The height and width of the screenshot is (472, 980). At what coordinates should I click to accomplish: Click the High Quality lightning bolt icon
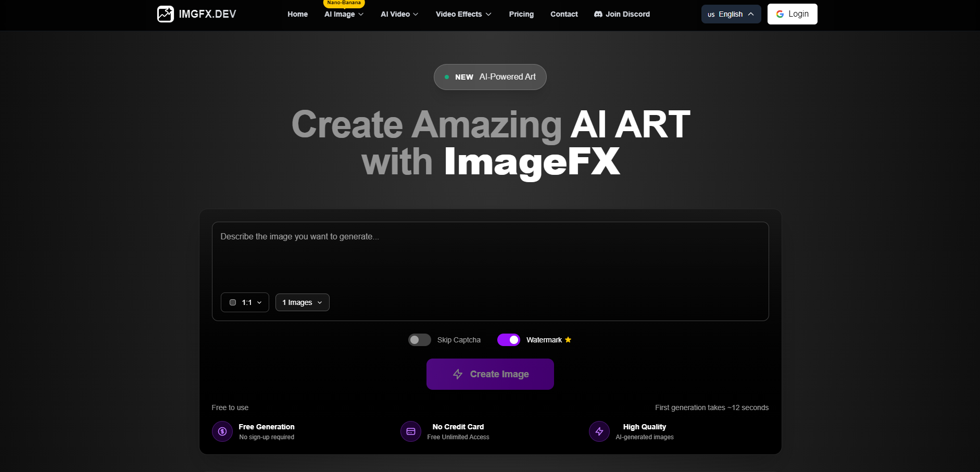coord(599,431)
